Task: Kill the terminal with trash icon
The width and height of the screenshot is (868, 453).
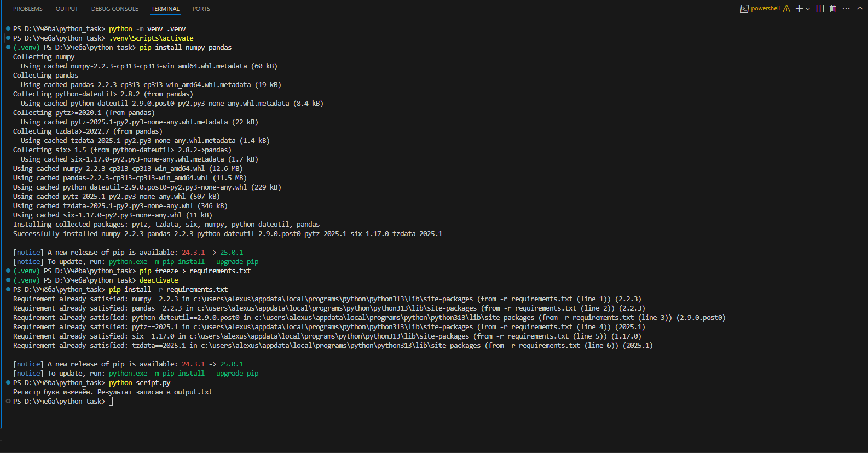Action: click(833, 9)
